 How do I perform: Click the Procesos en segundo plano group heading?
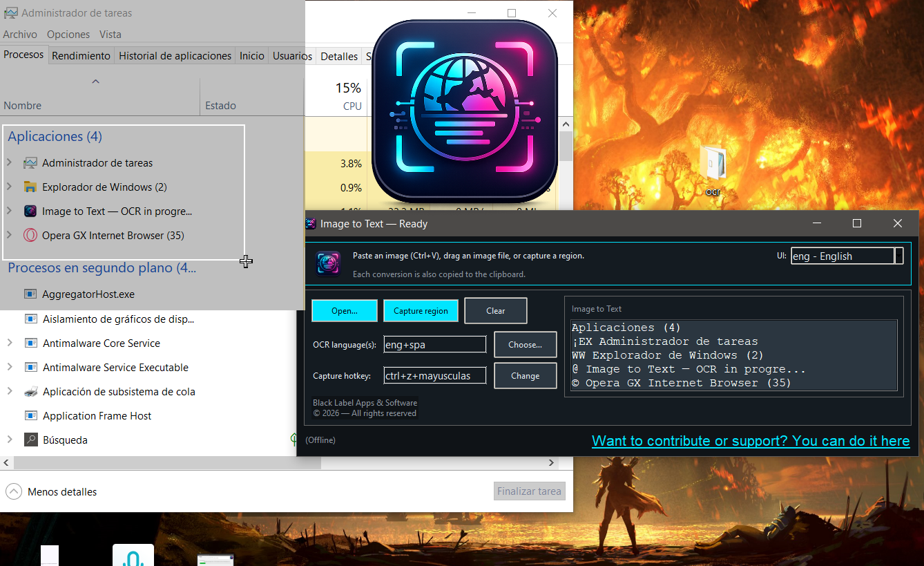(102, 267)
